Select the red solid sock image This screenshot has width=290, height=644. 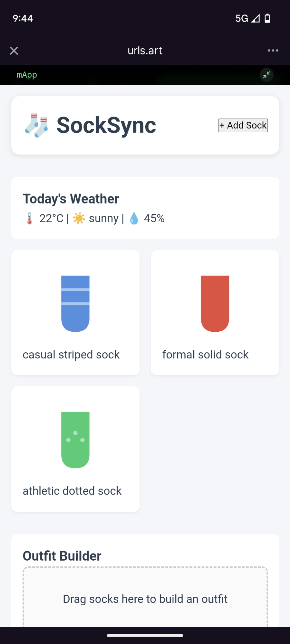click(x=215, y=303)
